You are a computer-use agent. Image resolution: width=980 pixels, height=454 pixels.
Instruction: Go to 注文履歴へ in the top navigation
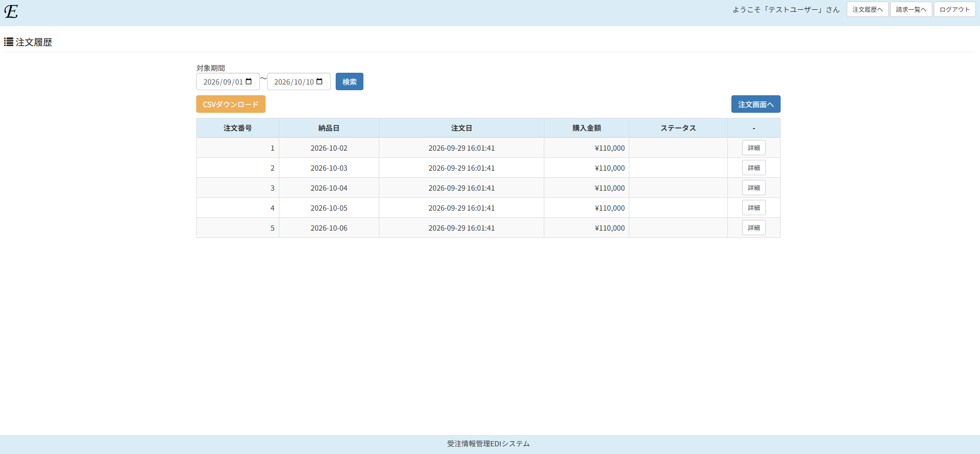(x=867, y=9)
